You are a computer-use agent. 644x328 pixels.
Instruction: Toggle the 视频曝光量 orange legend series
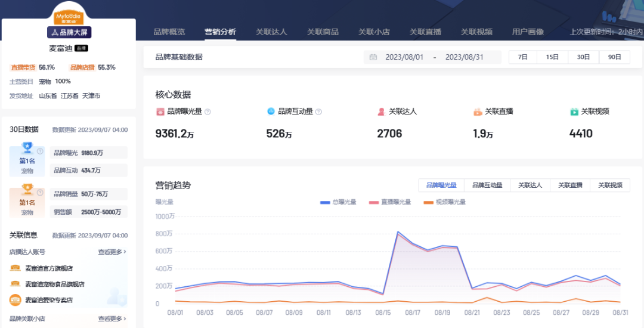tap(444, 202)
